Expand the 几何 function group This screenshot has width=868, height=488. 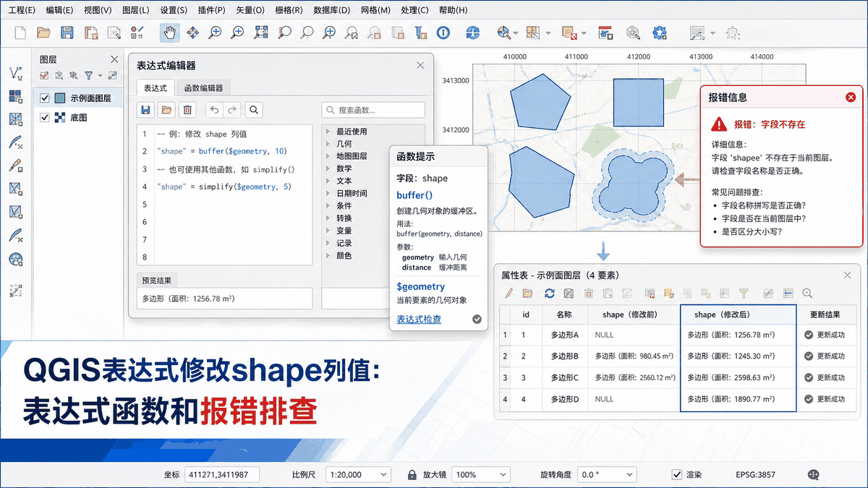coord(328,144)
